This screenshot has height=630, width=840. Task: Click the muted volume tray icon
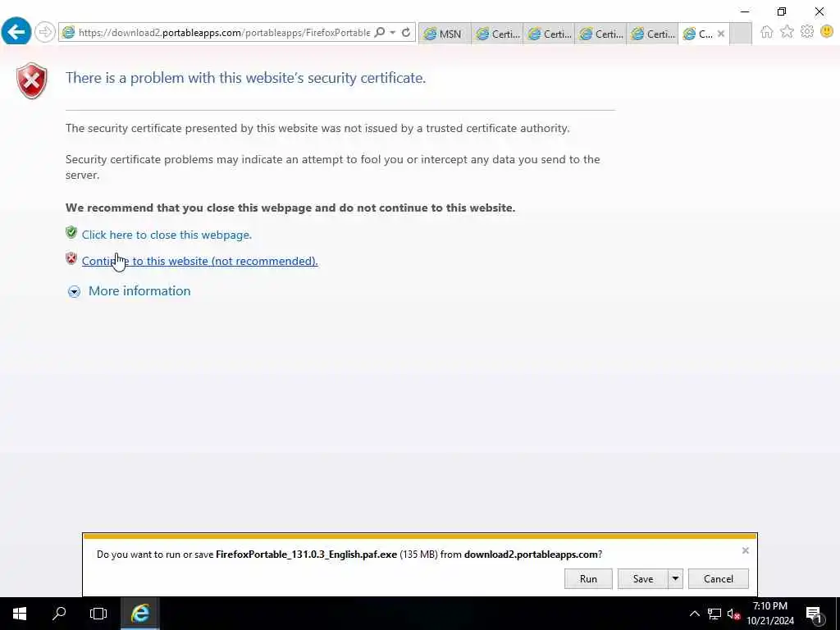734,614
